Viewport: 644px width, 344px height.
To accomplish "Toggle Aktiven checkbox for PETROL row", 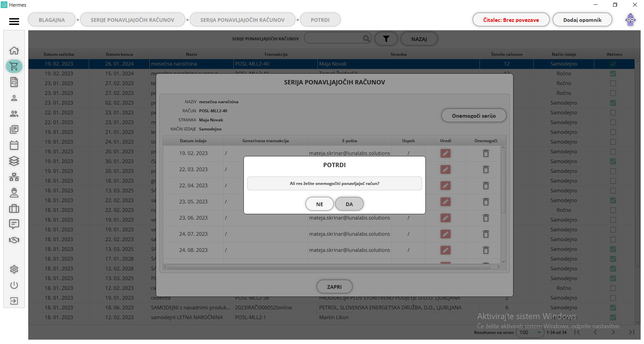I will click(613, 308).
